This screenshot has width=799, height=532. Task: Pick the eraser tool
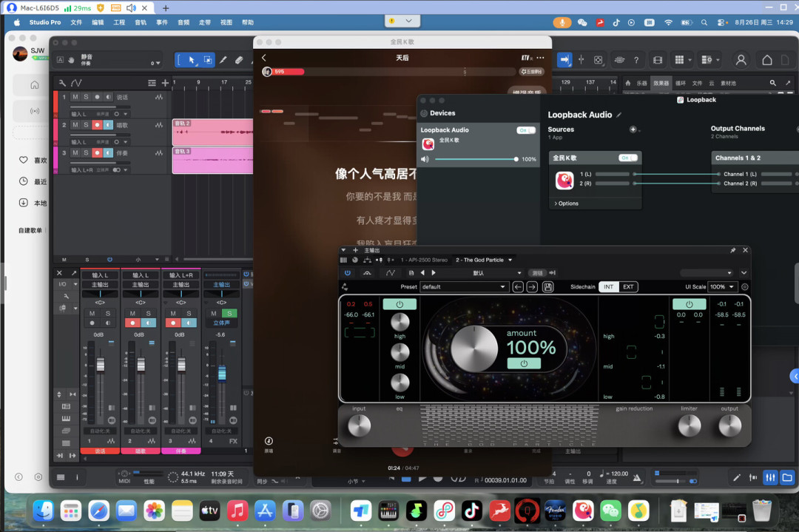tap(239, 60)
